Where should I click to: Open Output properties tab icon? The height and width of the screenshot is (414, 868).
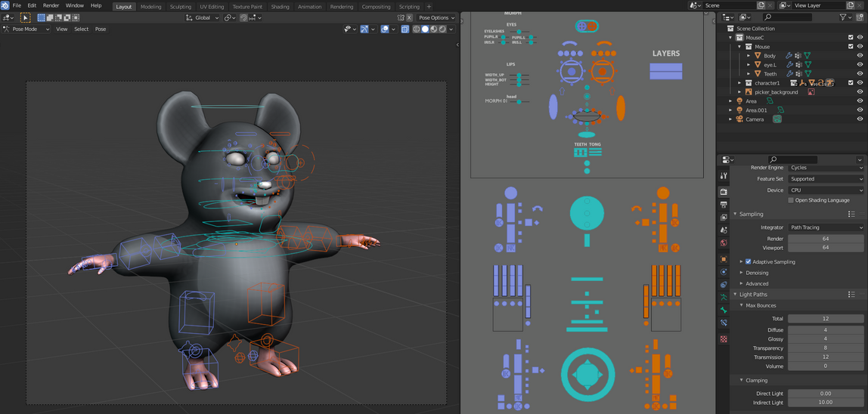[x=724, y=205]
